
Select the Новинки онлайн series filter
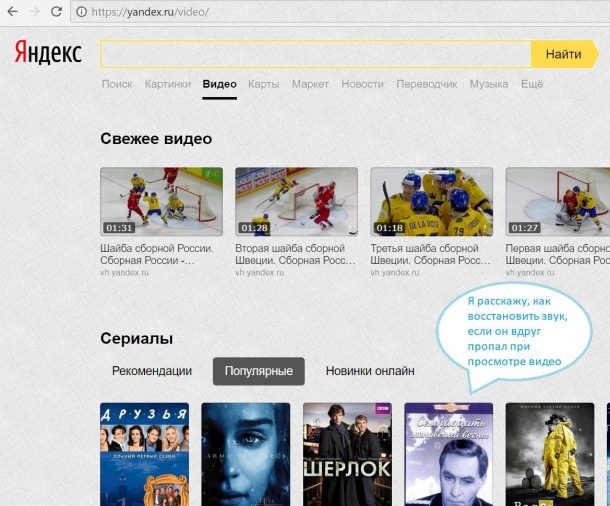[x=370, y=371]
